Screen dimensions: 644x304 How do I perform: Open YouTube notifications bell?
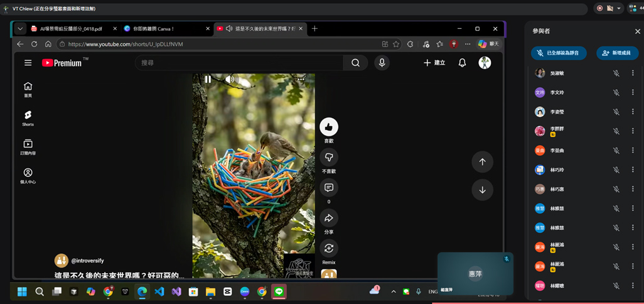(x=462, y=63)
